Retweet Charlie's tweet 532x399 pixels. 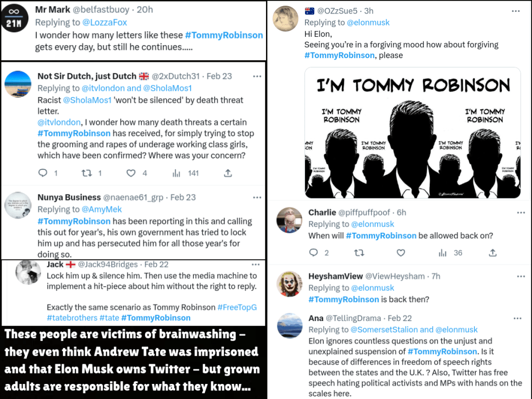point(358,253)
